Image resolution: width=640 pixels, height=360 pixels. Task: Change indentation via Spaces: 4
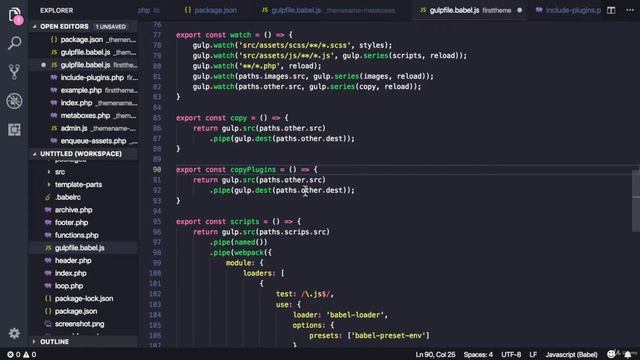tap(478, 354)
